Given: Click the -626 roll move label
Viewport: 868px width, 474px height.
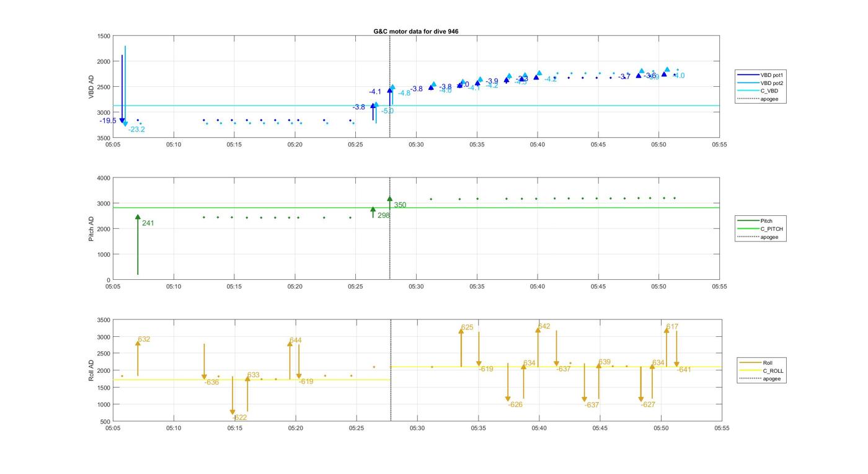Looking at the screenshot, I should (515, 405).
